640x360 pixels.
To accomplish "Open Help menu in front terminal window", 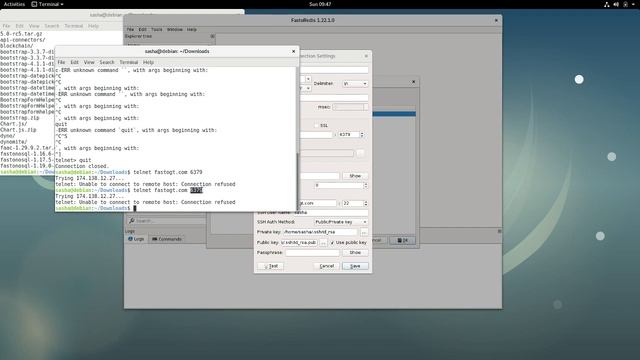I will click(148, 62).
